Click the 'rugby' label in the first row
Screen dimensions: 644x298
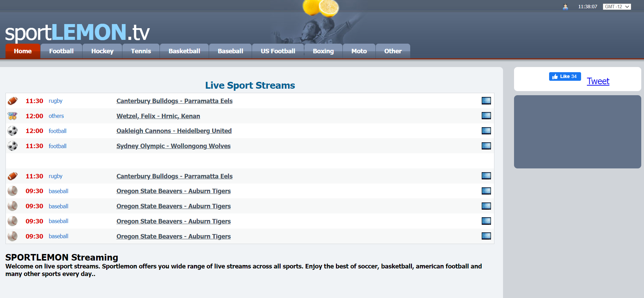55,101
